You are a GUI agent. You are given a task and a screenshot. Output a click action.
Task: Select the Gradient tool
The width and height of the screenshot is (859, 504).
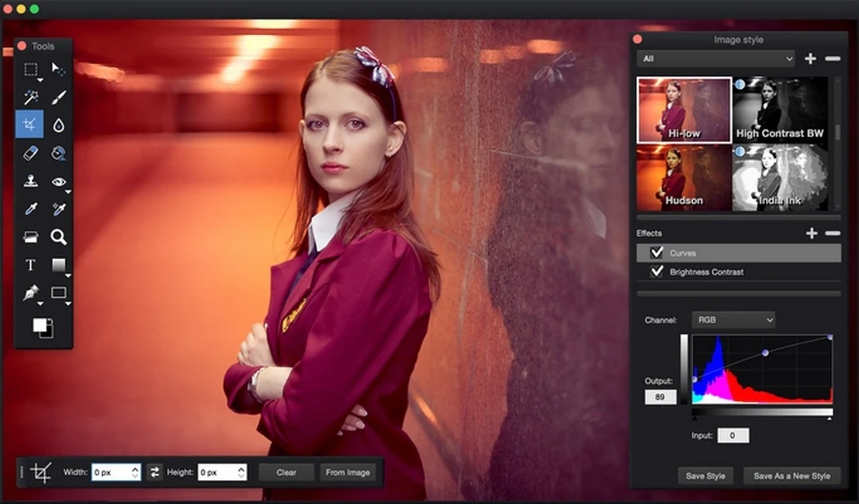coord(59,265)
